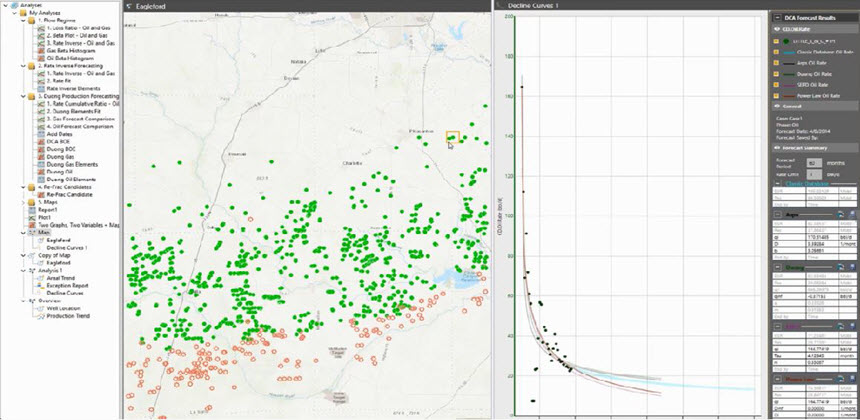The image size is (860, 420).
Task: Toggle the Power Law Oil Rate checkbox
Action: point(775,97)
